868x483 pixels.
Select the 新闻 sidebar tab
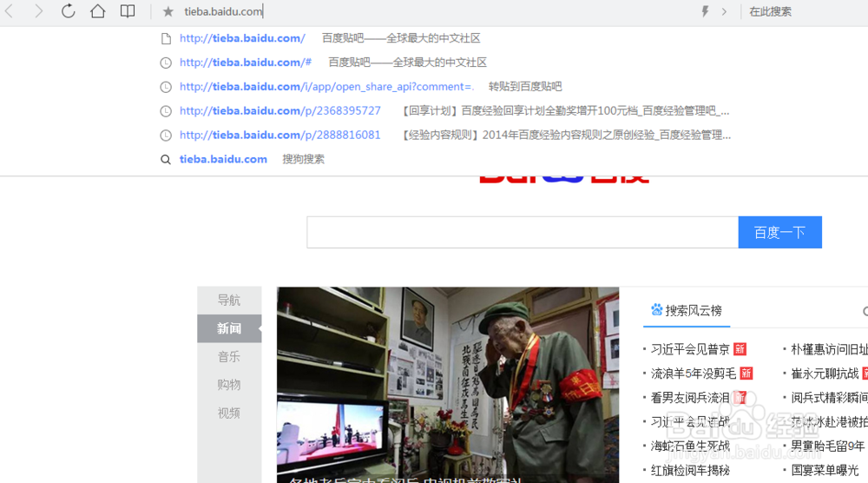[229, 328]
